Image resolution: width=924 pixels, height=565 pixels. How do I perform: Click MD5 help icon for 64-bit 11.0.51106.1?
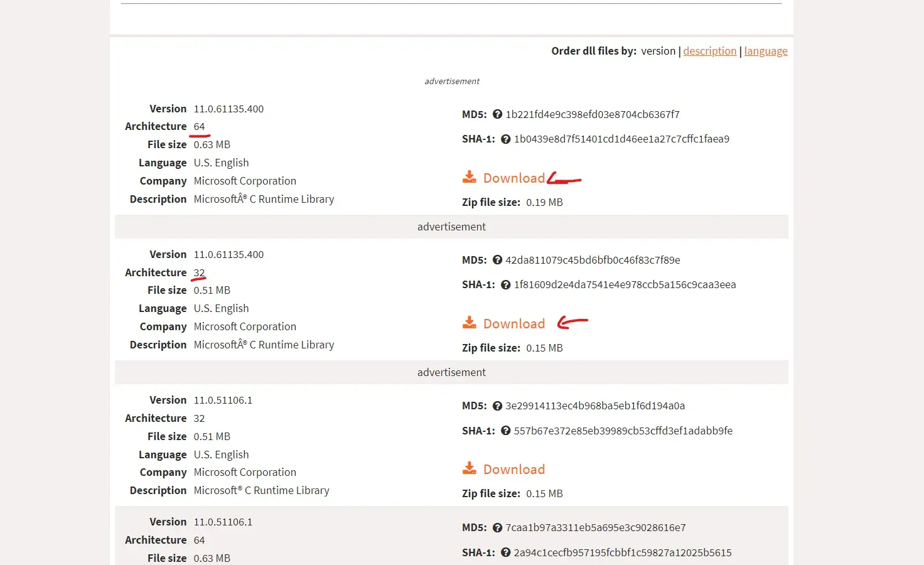(497, 527)
